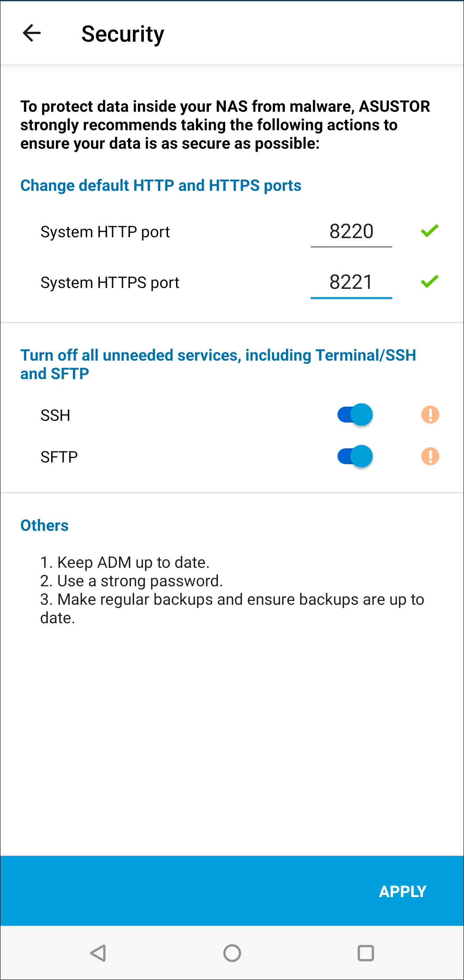Tap the orange warning icon next to SSH
The image size is (464, 980).
[430, 415]
